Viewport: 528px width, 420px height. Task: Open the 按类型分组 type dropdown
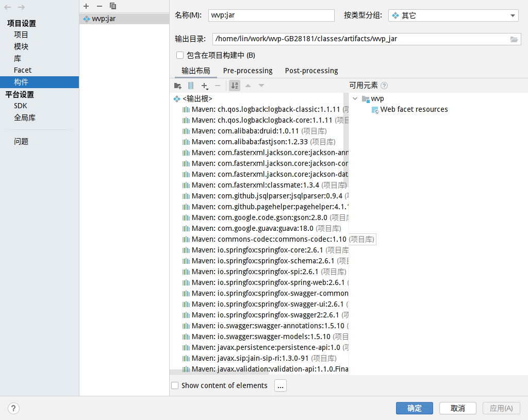(x=453, y=15)
